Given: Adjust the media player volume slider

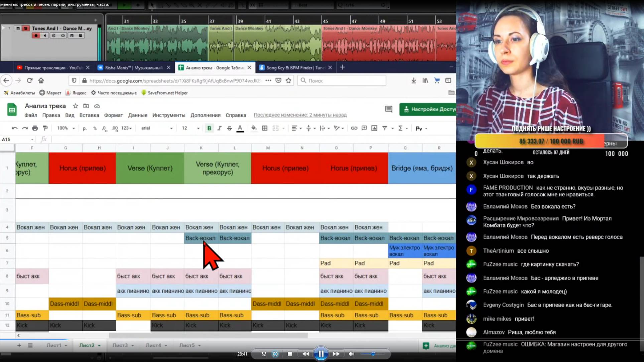Looking at the screenshot, I should [373, 354].
